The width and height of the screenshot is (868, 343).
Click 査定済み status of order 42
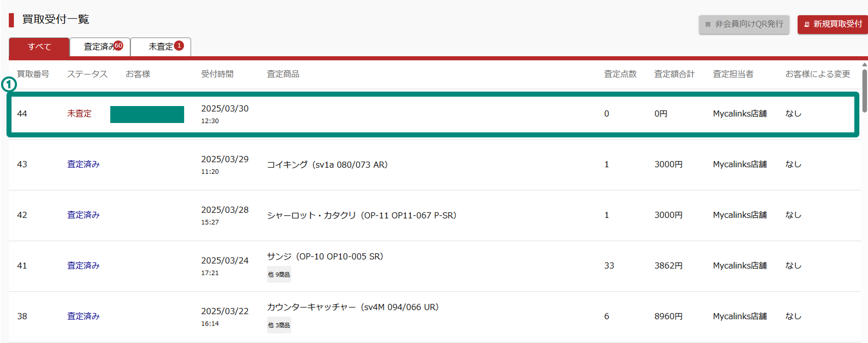(x=83, y=215)
